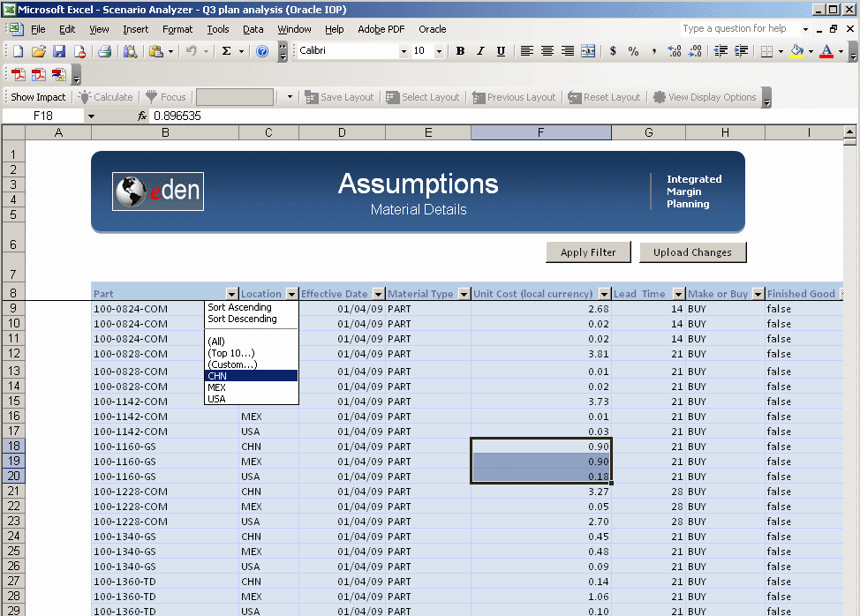Click the Print Preview icon
The image size is (860, 616).
[130, 51]
